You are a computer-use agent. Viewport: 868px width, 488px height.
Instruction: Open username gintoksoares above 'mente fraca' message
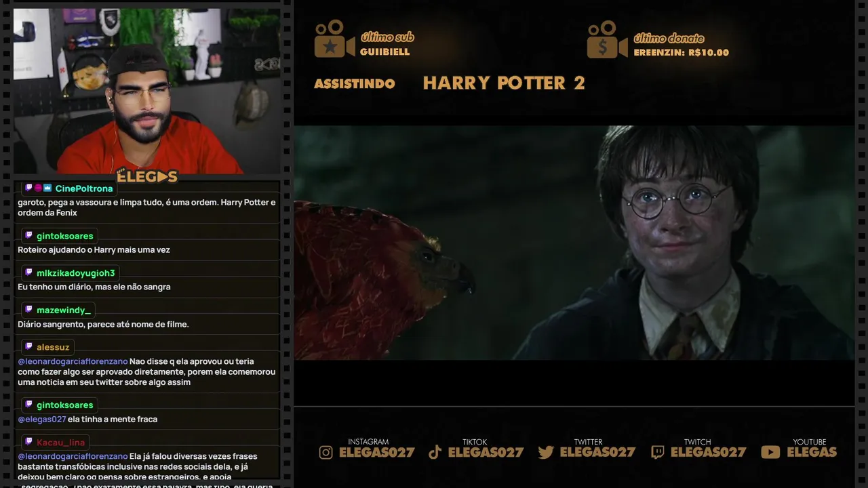65,405
